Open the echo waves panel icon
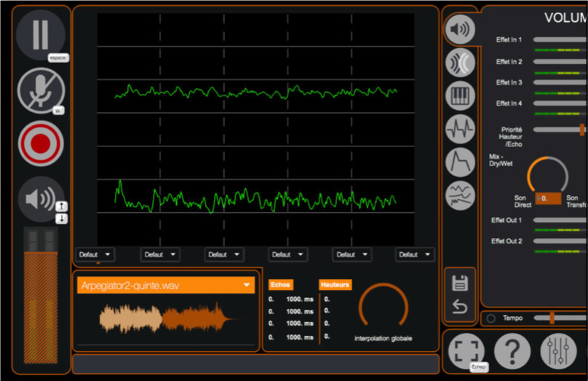This screenshot has height=381, width=588. pos(460,63)
